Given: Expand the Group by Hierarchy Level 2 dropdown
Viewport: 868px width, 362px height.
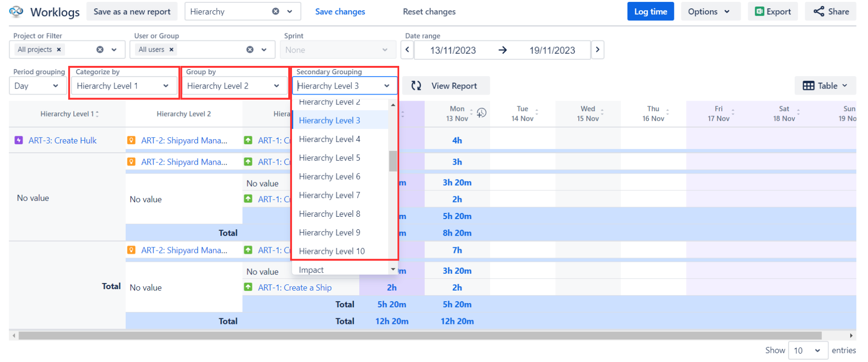Looking at the screenshot, I should [x=233, y=86].
